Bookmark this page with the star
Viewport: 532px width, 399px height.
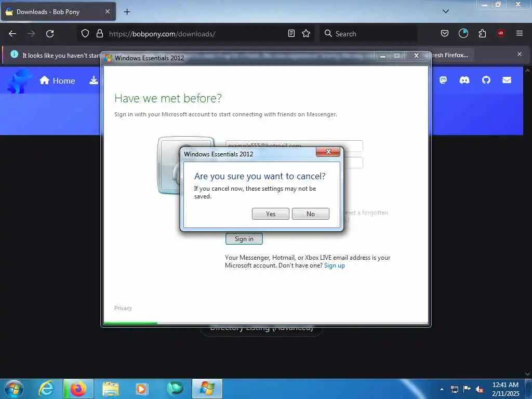(306, 34)
